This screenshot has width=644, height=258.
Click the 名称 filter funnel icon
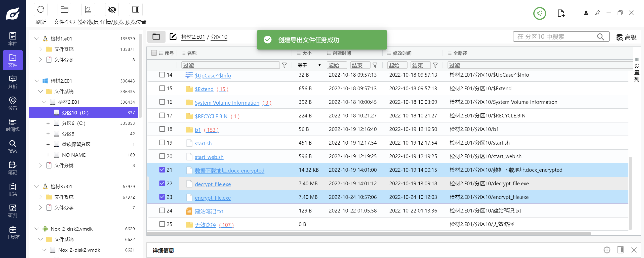pos(284,65)
